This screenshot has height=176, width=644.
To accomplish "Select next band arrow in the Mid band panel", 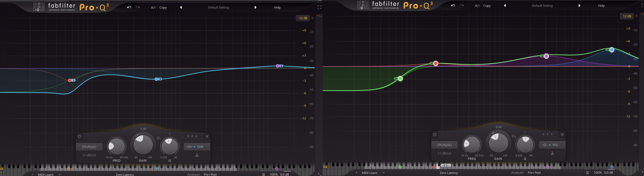I will 552,135.
